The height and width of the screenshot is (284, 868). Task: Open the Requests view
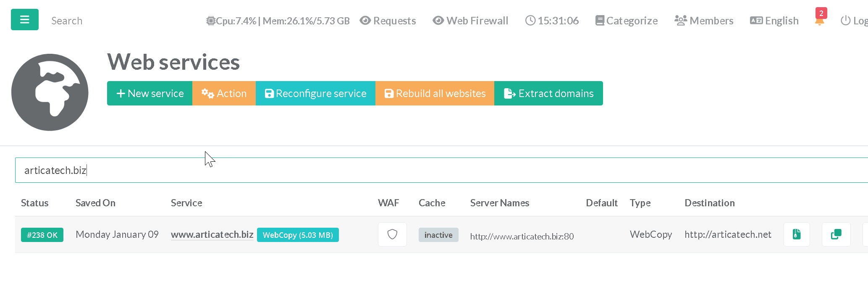tap(388, 21)
